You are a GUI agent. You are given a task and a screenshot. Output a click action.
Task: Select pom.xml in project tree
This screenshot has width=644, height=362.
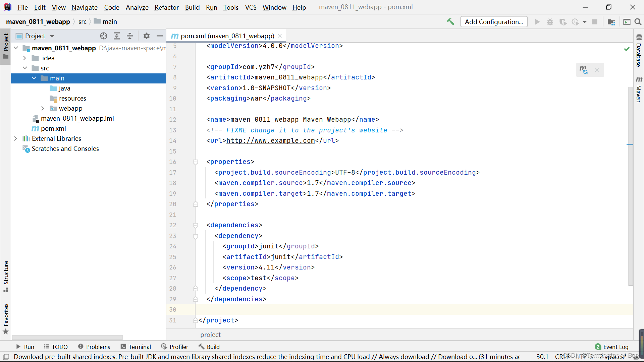[53, 128]
